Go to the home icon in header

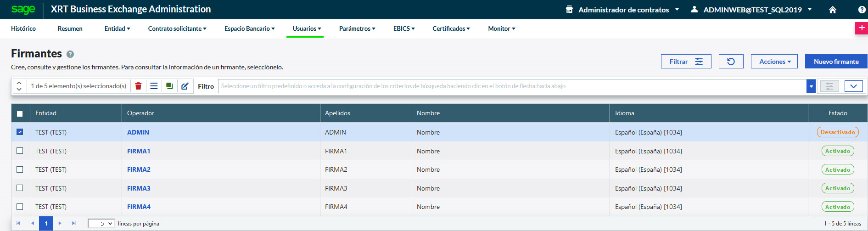point(832,10)
